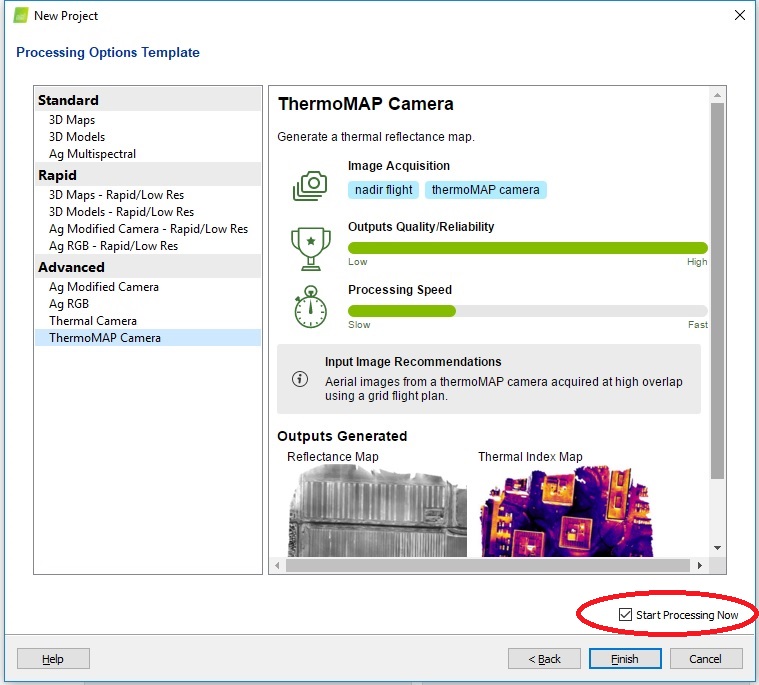Click the Outputs Quality trophy icon
The image size is (759, 685).
click(311, 249)
